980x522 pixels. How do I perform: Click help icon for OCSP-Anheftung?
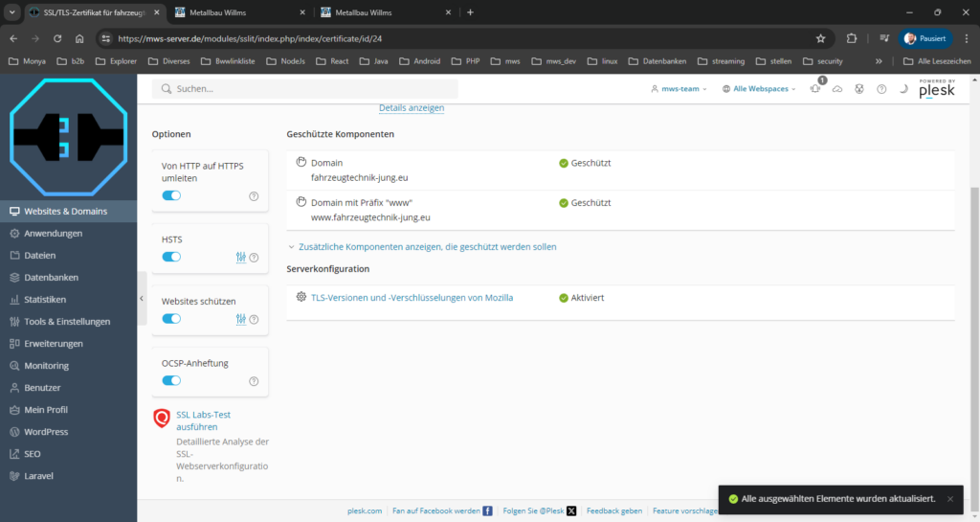coord(254,381)
